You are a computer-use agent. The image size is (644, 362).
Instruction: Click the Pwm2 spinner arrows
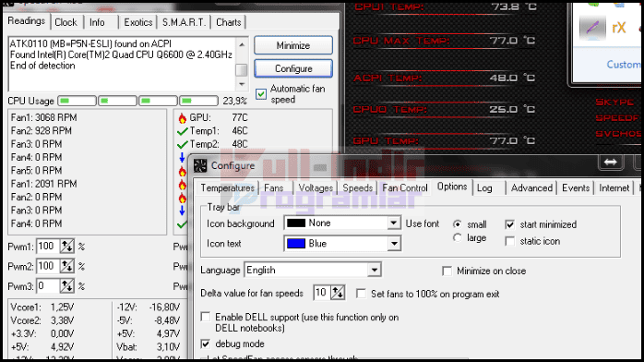[x=67, y=266]
